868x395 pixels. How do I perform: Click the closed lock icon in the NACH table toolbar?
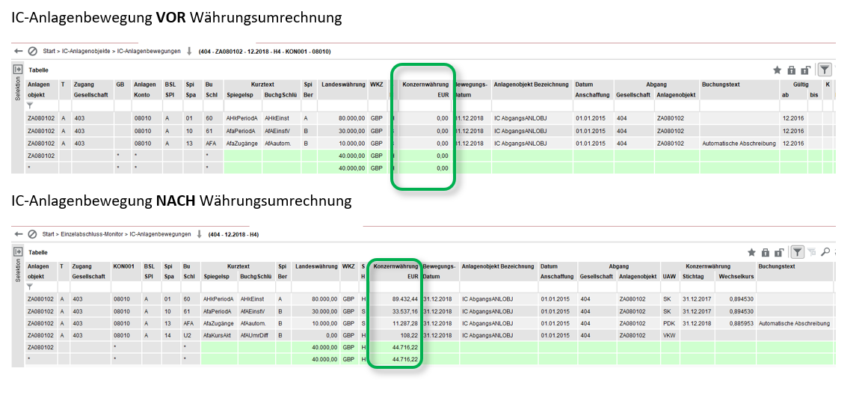[x=766, y=253]
